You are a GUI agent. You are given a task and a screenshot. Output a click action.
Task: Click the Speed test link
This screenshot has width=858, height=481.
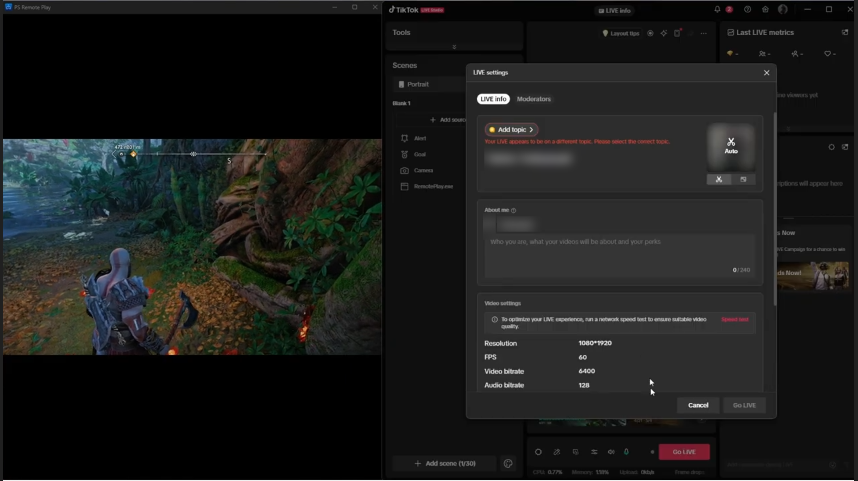click(734, 320)
